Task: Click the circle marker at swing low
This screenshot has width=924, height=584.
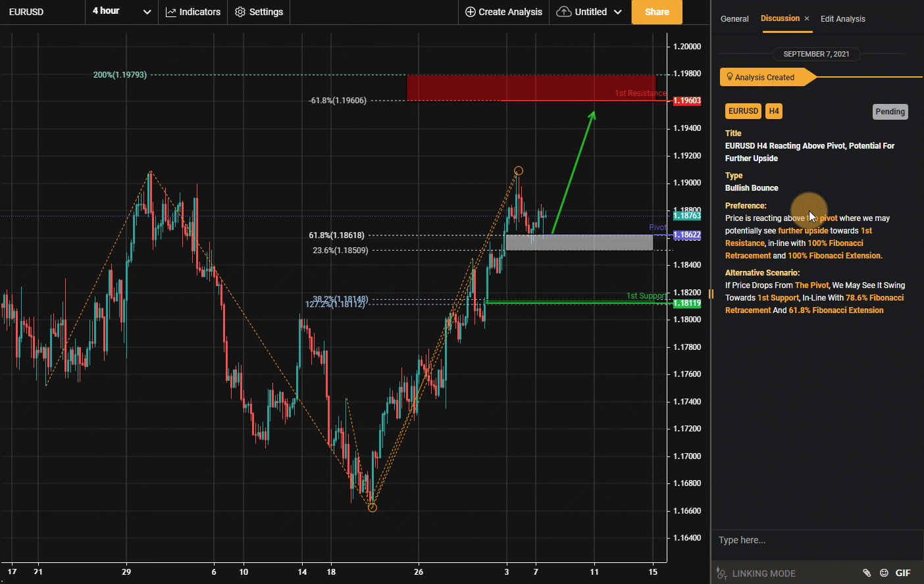Action: tap(372, 508)
